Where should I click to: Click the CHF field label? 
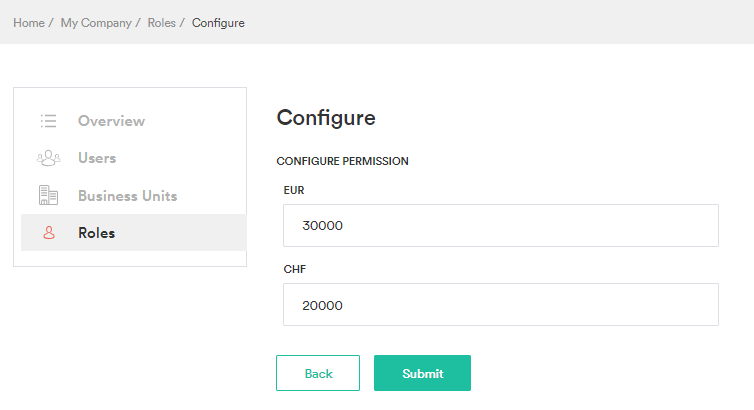point(294,269)
